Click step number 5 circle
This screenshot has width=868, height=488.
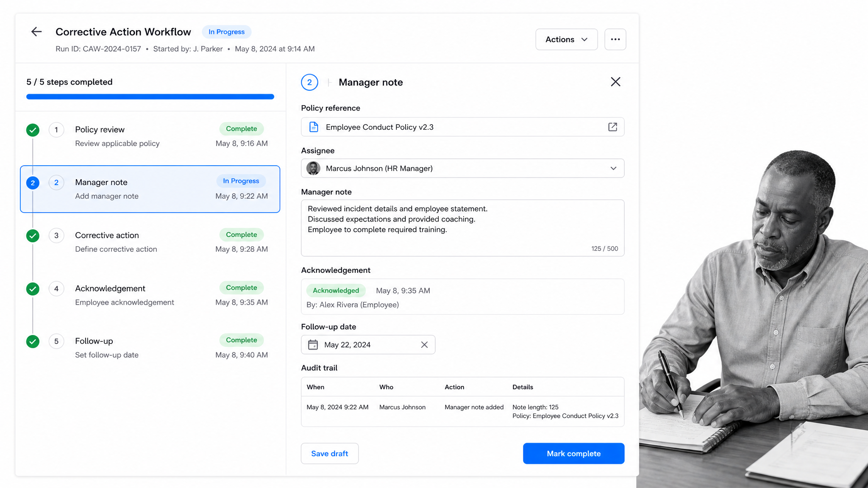click(x=56, y=341)
